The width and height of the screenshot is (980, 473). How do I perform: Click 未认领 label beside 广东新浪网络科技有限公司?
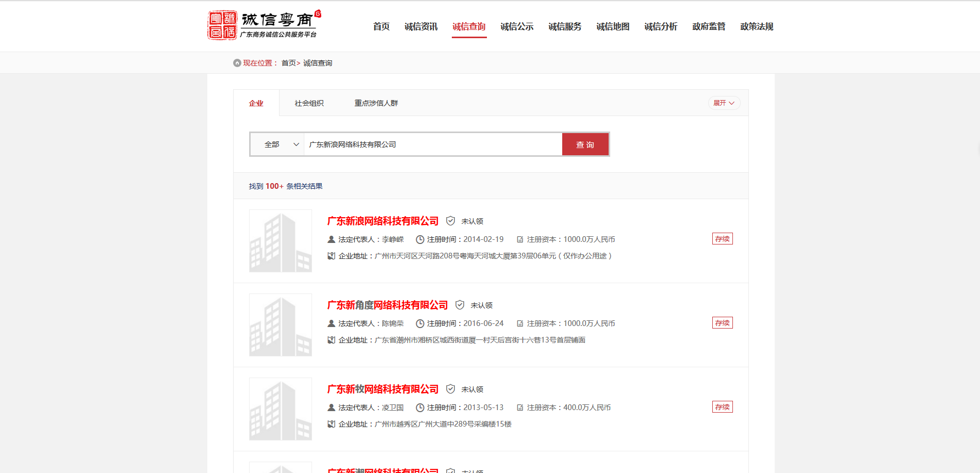(x=472, y=221)
